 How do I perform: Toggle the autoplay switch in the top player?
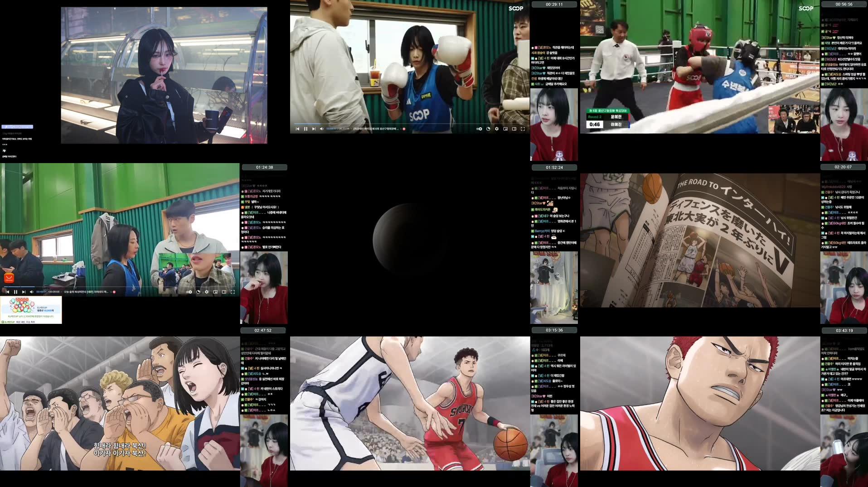(479, 129)
